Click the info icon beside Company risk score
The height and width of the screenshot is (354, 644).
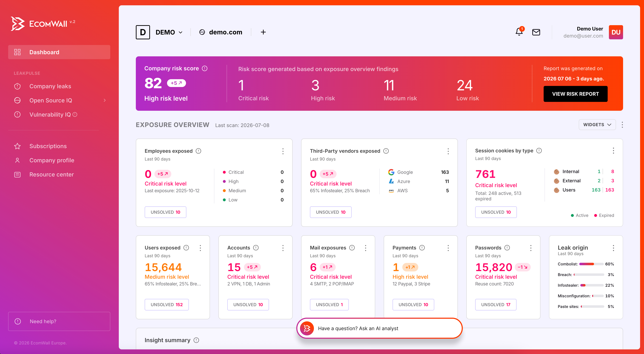coord(204,68)
